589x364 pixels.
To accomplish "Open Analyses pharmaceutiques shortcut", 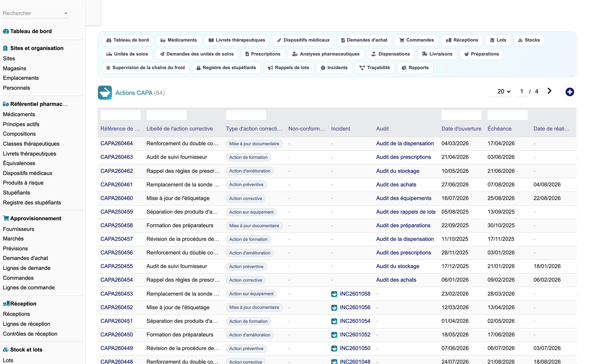I will pos(326,54).
